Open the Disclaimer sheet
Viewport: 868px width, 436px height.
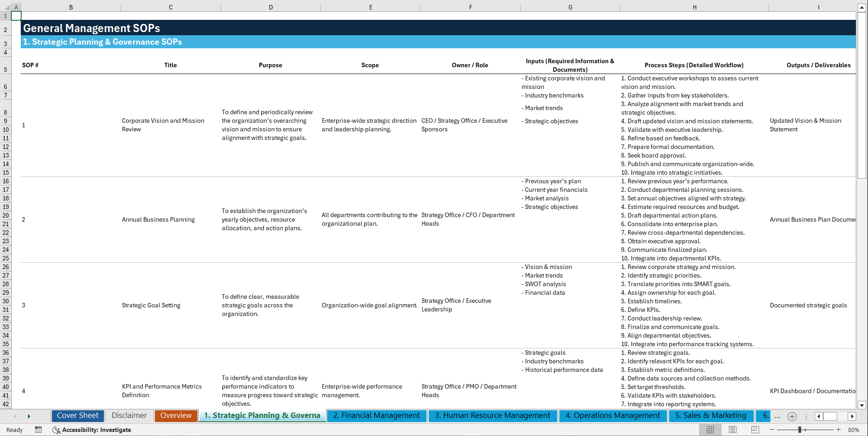click(129, 416)
